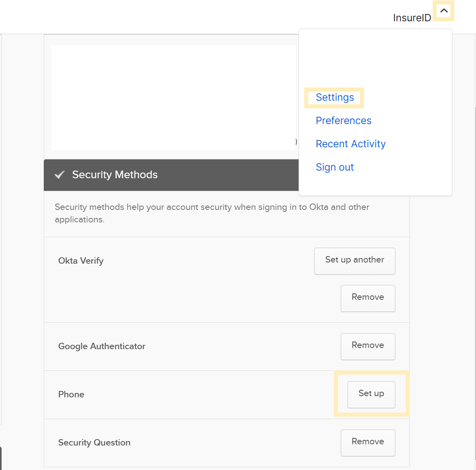Remove the Security Question method
476x470 pixels.
pos(368,442)
